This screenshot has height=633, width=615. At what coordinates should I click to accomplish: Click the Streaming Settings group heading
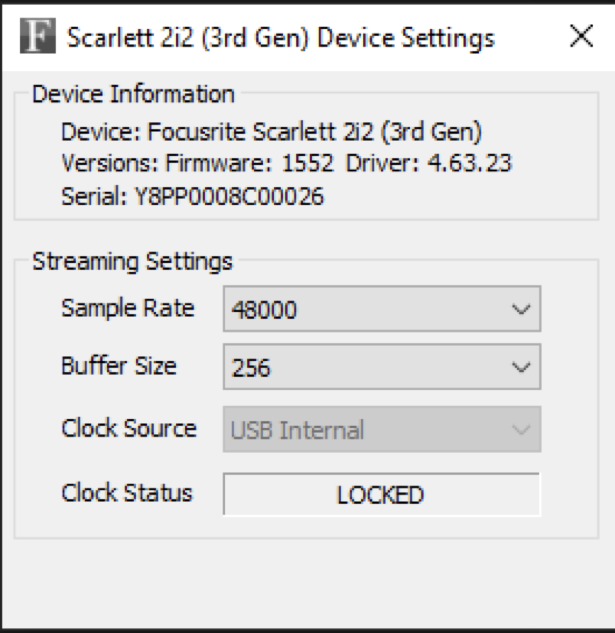click(132, 262)
